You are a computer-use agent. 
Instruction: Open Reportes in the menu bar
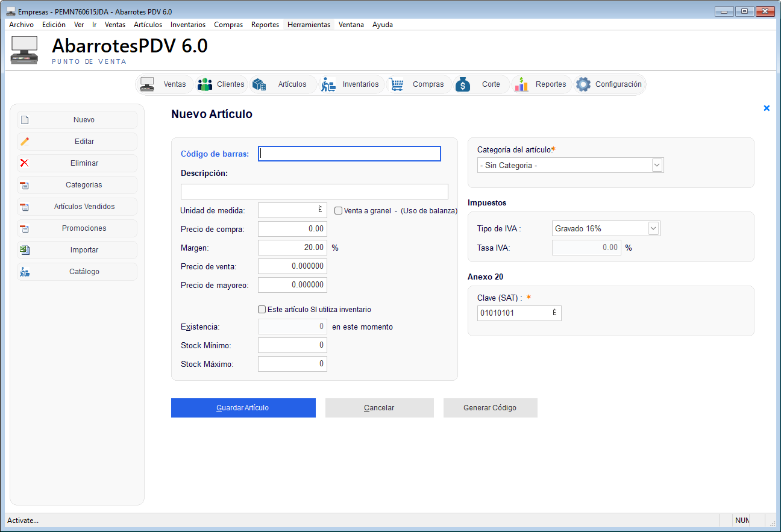pyautogui.click(x=265, y=25)
